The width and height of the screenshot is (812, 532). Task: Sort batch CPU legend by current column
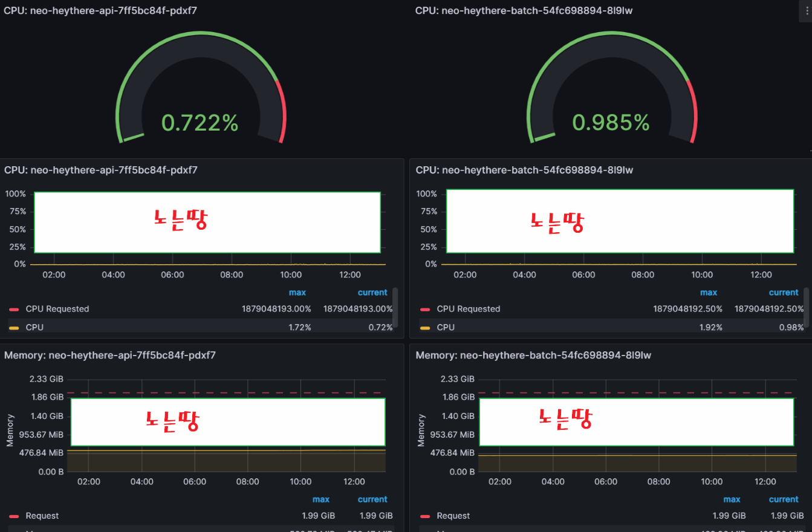784,293
